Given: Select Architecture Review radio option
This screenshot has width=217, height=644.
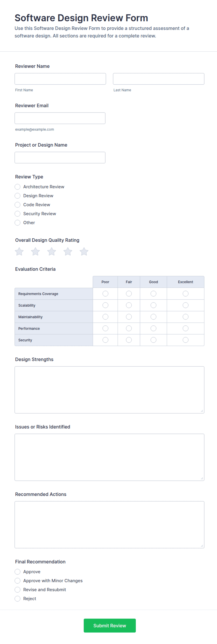Looking at the screenshot, I should (17, 187).
